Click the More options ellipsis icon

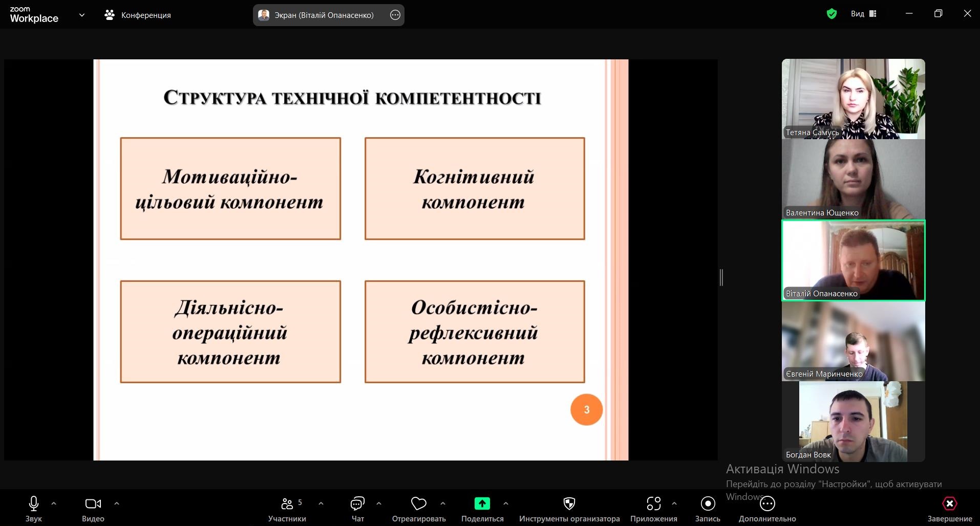767,504
